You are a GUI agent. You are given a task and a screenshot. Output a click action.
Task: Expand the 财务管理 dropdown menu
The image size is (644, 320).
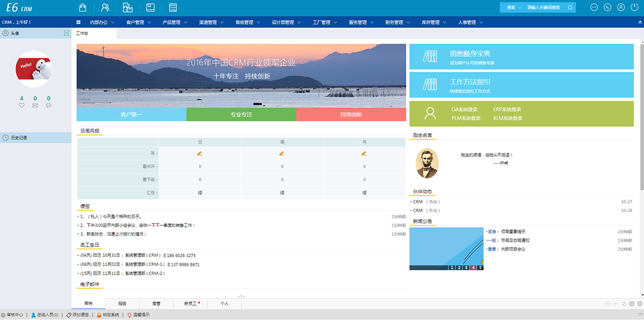[x=398, y=22]
